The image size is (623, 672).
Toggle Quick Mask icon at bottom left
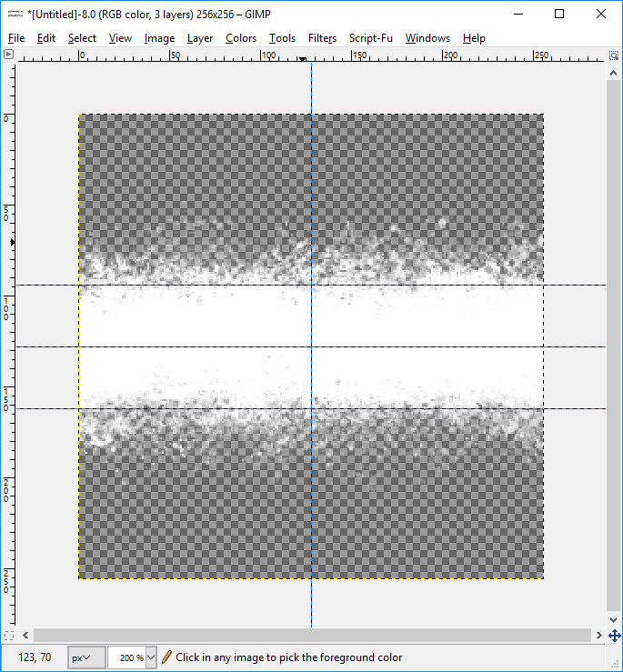point(8,635)
